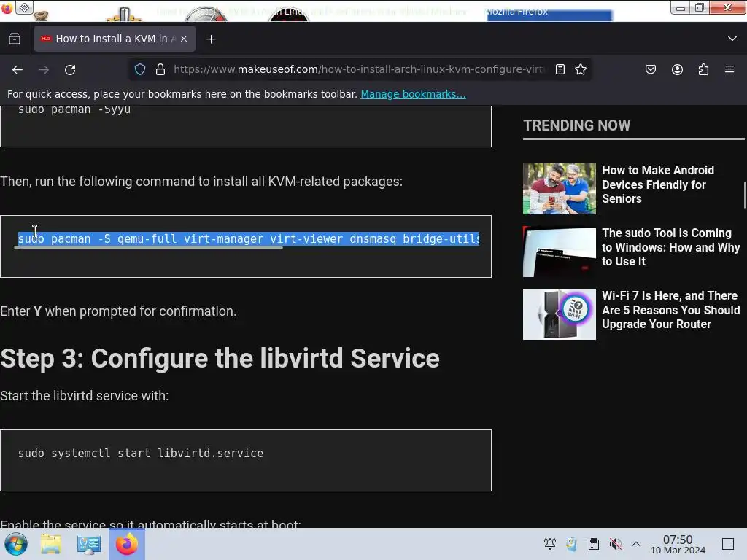
Task: Open the clock showing 07:50
Action: pyautogui.click(x=678, y=544)
